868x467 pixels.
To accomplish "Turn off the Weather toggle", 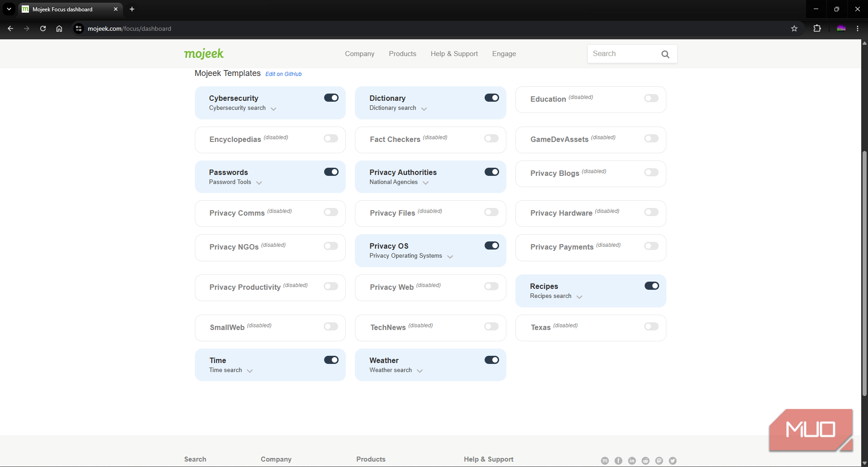I will click(x=492, y=360).
